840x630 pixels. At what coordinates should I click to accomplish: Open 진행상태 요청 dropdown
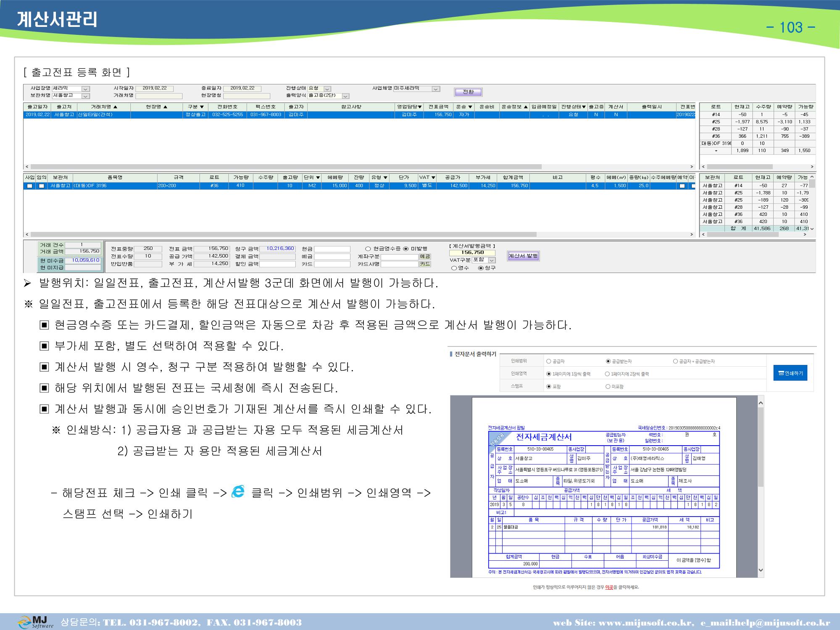[x=327, y=89]
